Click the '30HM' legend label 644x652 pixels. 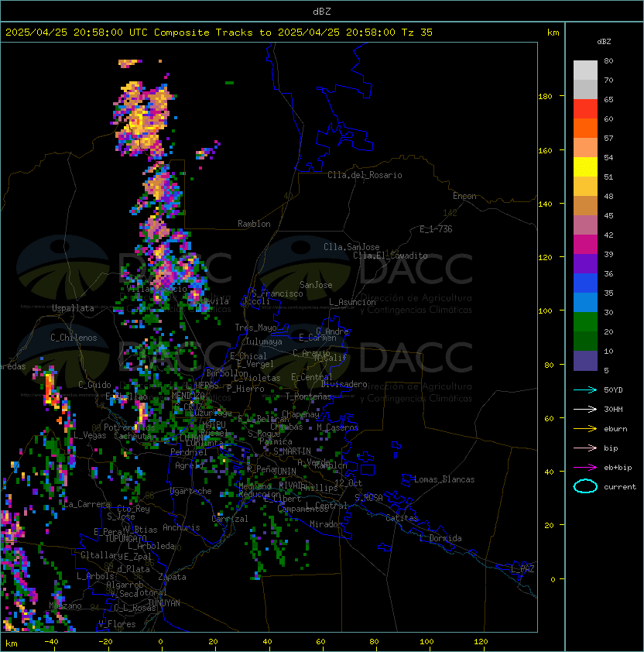(x=613, y=409)
